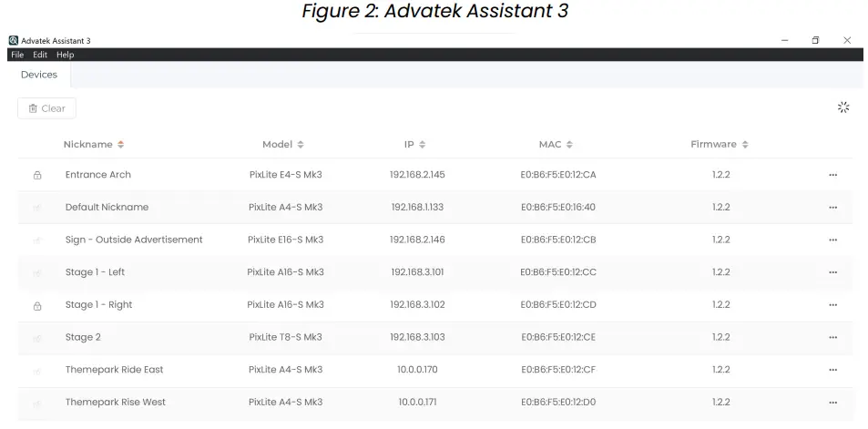Open the three-dot menu for Default Nickname
Image resolution: width=868 pixels, height=429 pixels.
point(832,208)
